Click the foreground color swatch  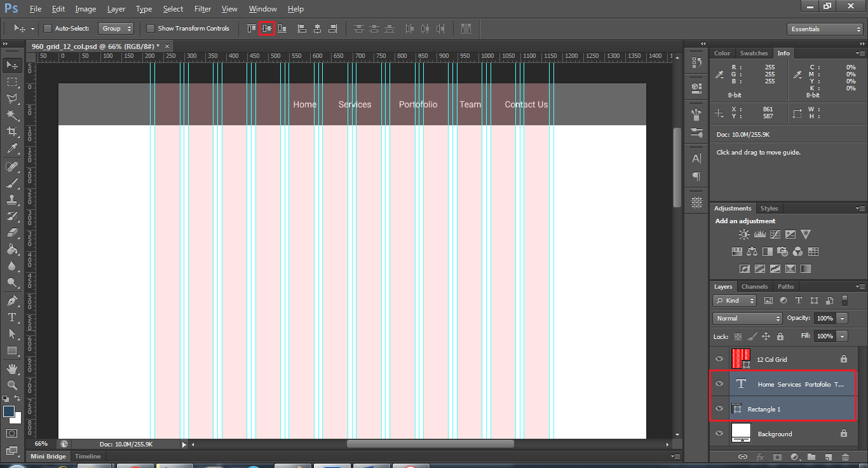click(9, 411)
